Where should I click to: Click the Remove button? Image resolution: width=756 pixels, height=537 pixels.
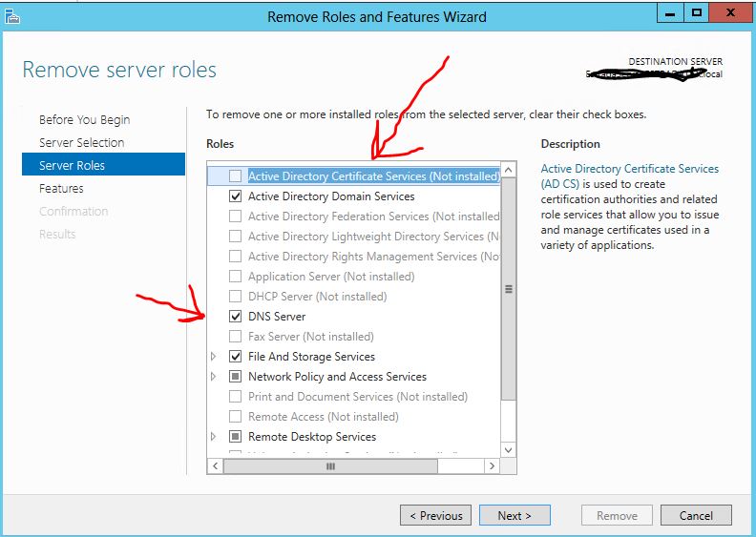(617, 515)
